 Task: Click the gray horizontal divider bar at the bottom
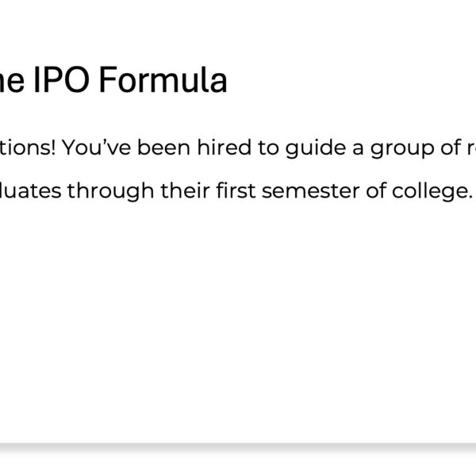tap(238, 448)
